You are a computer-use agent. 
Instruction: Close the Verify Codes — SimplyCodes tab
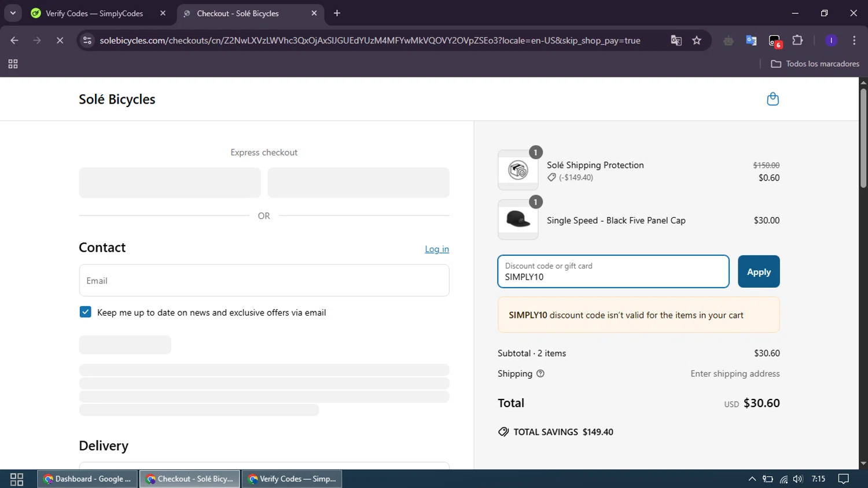163,13
